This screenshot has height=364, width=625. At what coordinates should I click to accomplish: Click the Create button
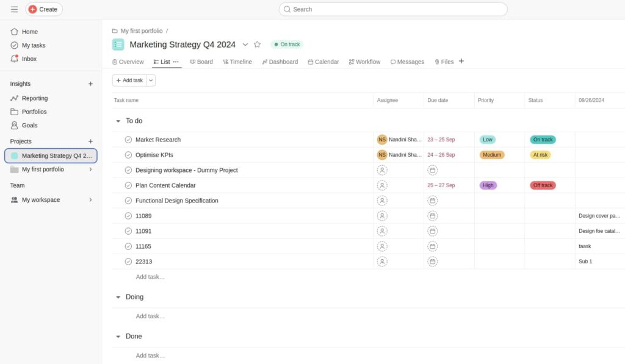43,9
